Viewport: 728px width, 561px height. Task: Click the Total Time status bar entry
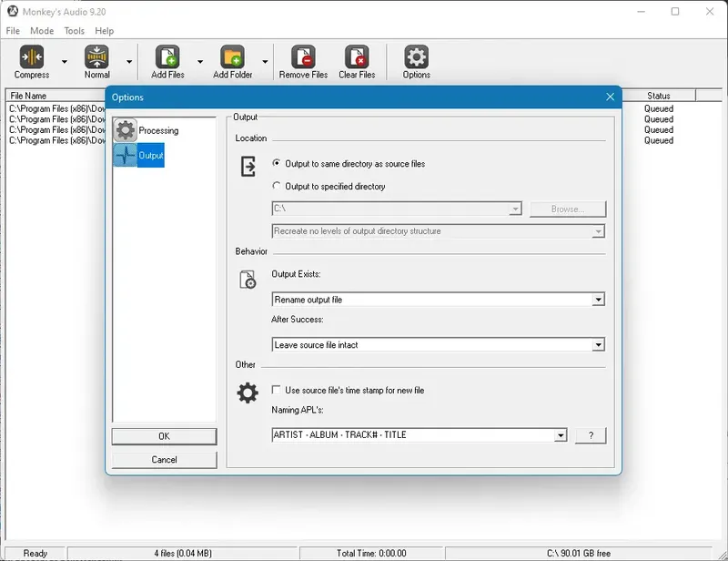pyautogui.click(x=371, y=553)
